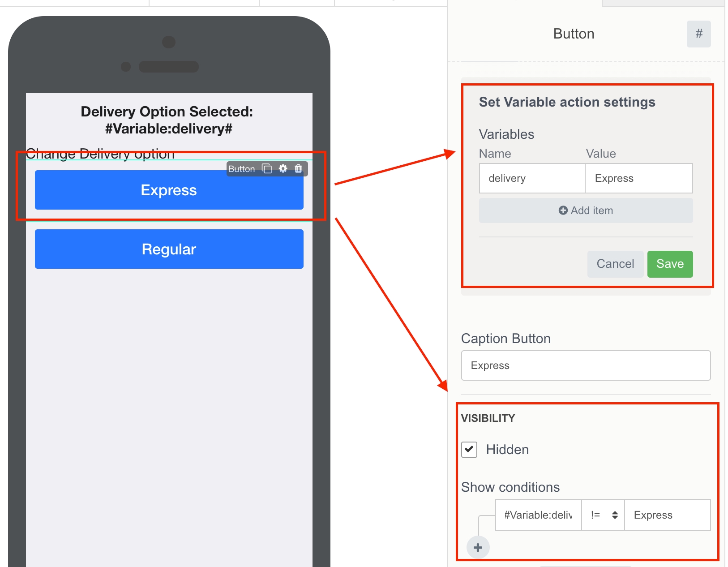
Task: Edit the Express condition value field
Action: pyautogui.click(x=667, y=515)
